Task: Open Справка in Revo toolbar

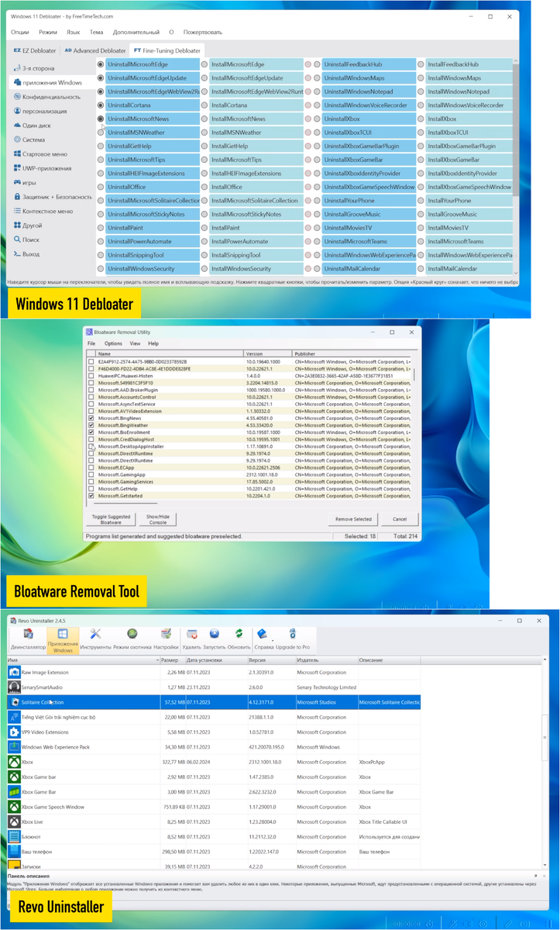Action: (x=263, y=639)
